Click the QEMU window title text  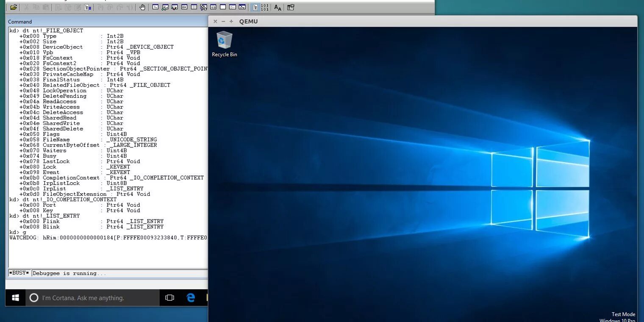(249, 21)
